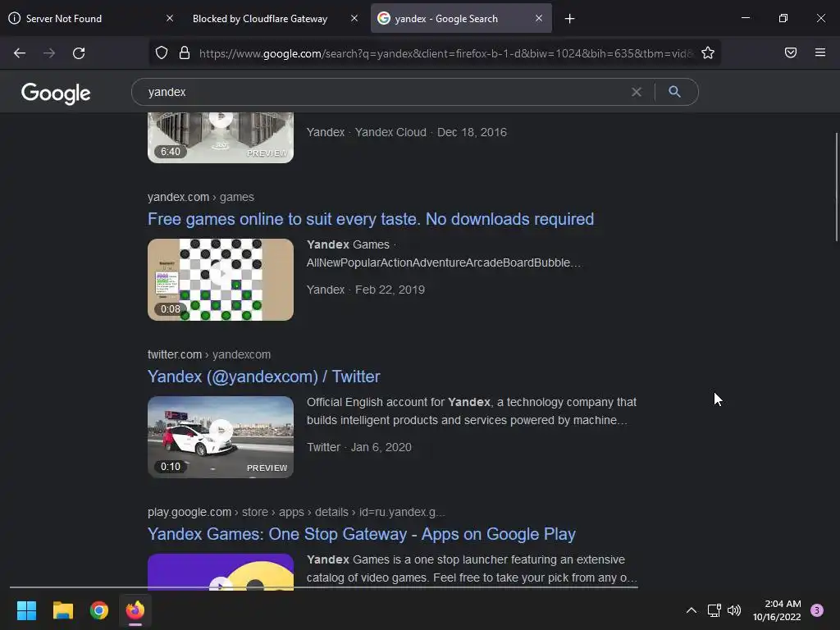The width and height of the screenshot is (840, 630).
Task: Click the play.google.com store breadcrumb
Action: point(296,512)
